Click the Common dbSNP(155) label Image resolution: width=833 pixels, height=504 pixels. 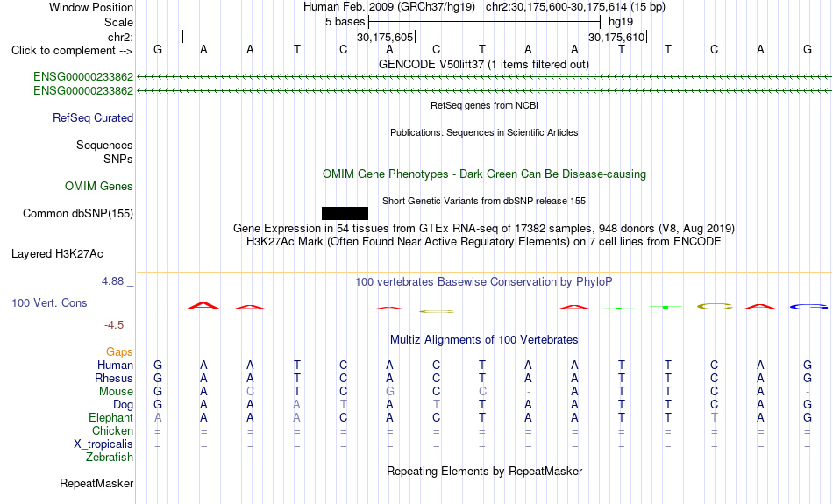(x=78, y=214)
